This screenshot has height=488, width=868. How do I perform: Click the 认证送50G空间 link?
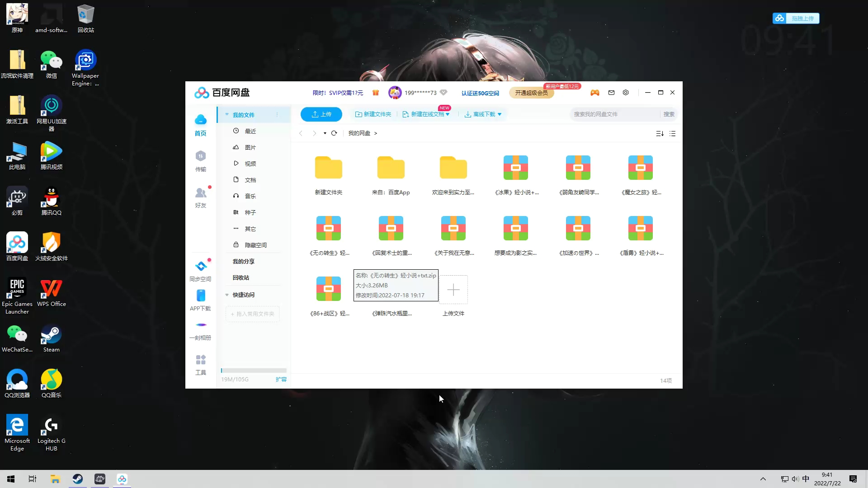tap(480, 93)
